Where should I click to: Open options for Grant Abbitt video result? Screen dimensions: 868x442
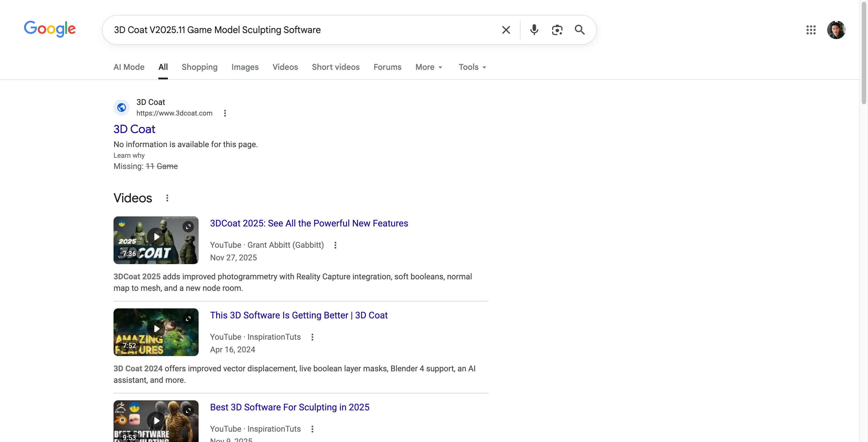335,245
